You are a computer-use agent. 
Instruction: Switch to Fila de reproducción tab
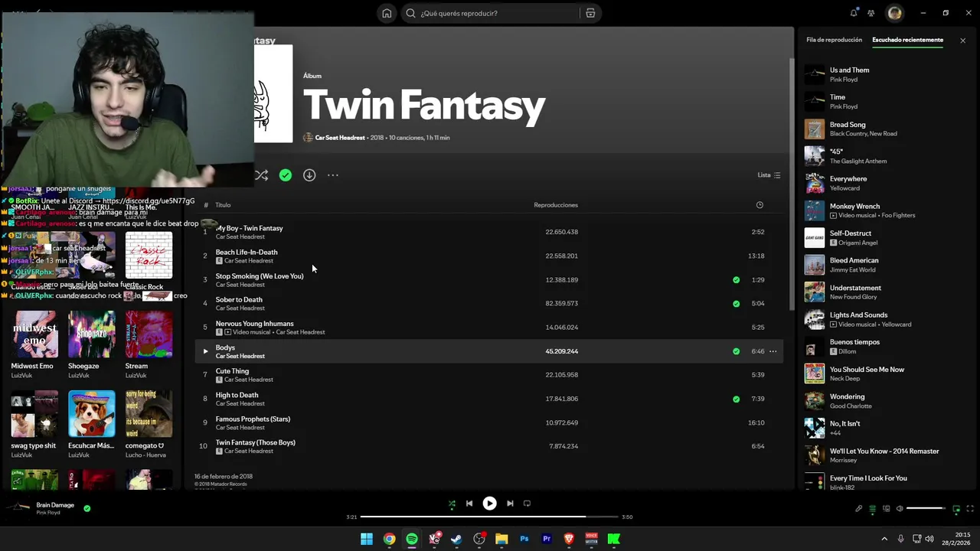click(x=834, y=40)
